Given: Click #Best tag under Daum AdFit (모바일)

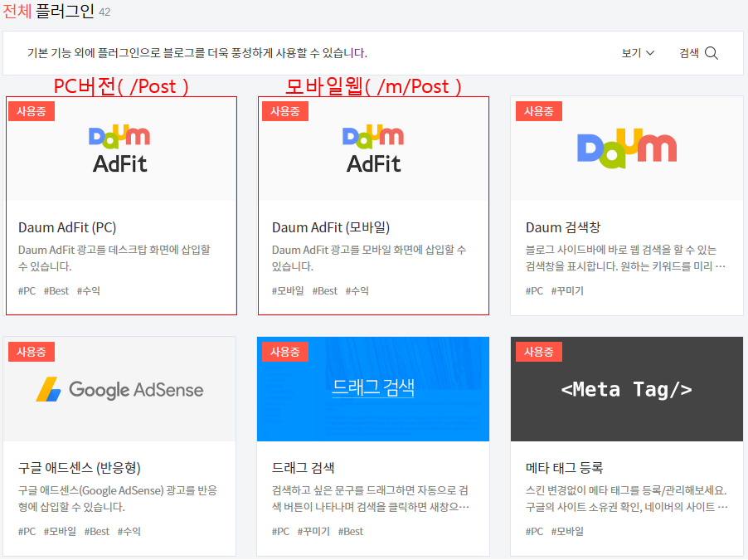Looking at the screenshot, I should 325,290.
